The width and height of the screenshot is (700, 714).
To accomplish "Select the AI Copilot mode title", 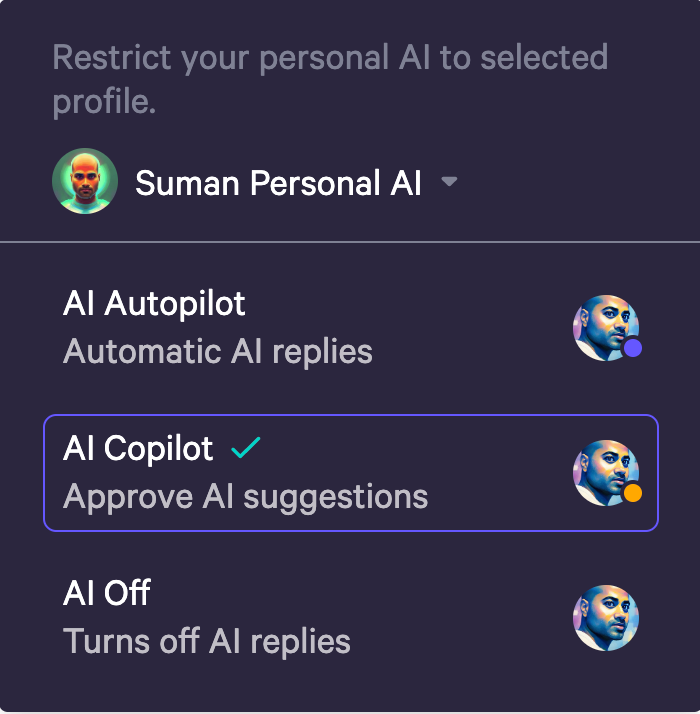I will 138,449.
